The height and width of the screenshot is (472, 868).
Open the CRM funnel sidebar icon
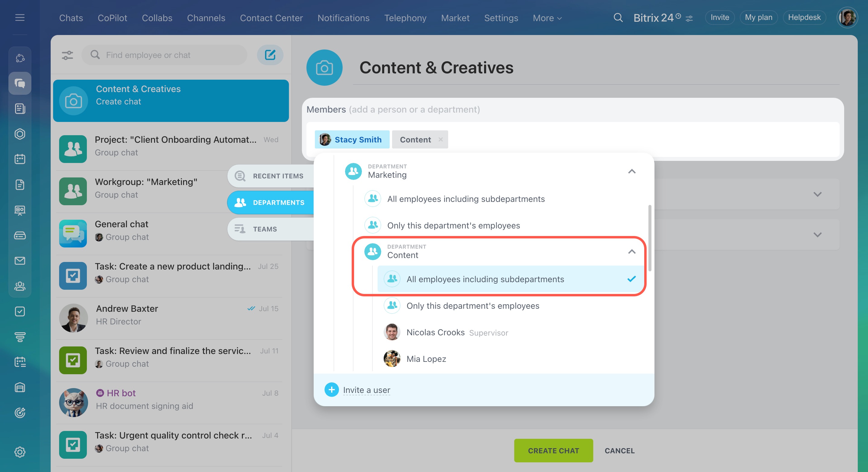click(20, 337)
